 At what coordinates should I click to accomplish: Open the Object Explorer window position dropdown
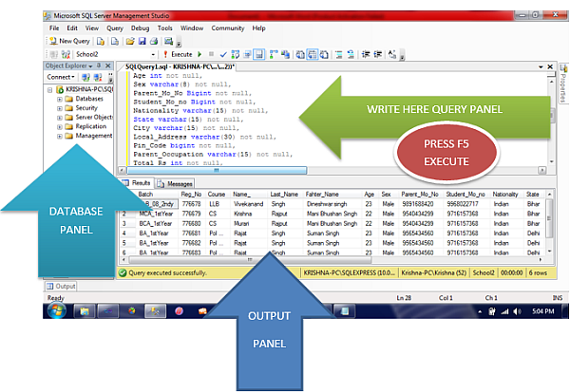pos(90,66)
